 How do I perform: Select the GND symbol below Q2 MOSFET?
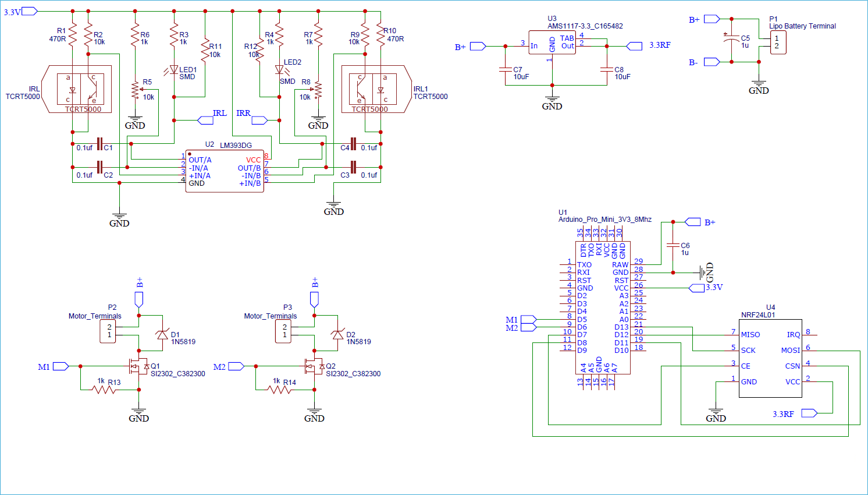315,414
